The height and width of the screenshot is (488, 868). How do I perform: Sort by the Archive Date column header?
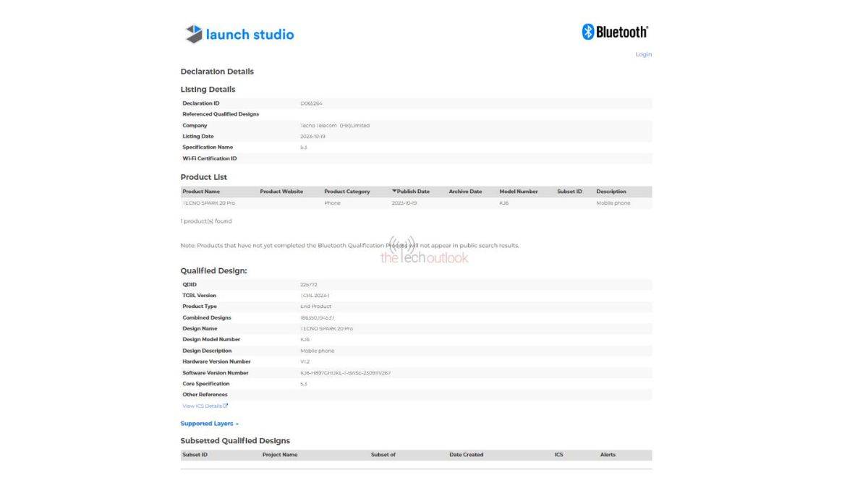pos(465,192)
